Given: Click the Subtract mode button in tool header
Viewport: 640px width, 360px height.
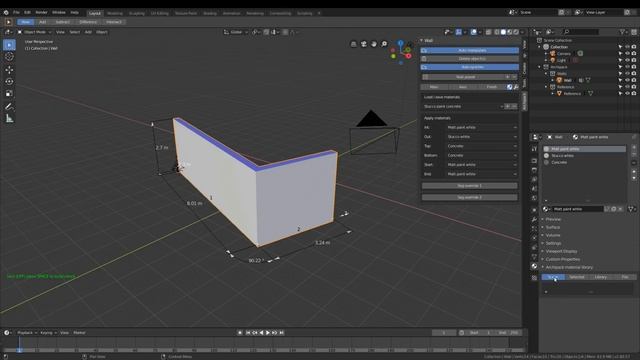Looking at the screenshot, I should point(62,22).
